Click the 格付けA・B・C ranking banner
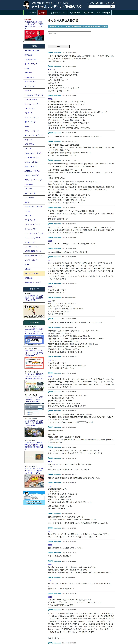Viewport: 138px width, 644px height. coord(34,311)
